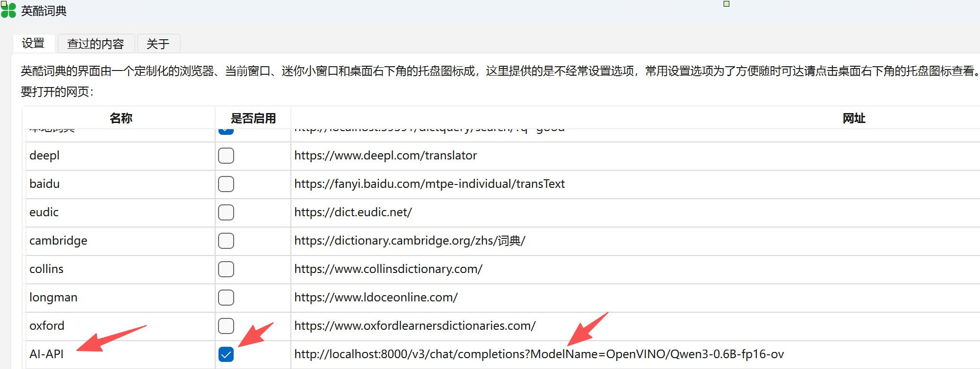Select the AI-API name cell
The height and width of the screenshot is (369, 980).
(121, 354)
